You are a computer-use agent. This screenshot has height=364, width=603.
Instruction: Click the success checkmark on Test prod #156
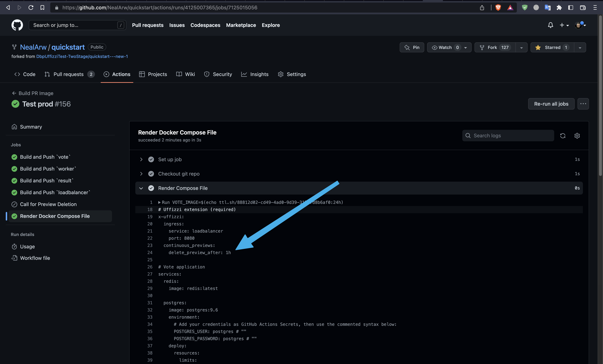[x=15, y=104]
